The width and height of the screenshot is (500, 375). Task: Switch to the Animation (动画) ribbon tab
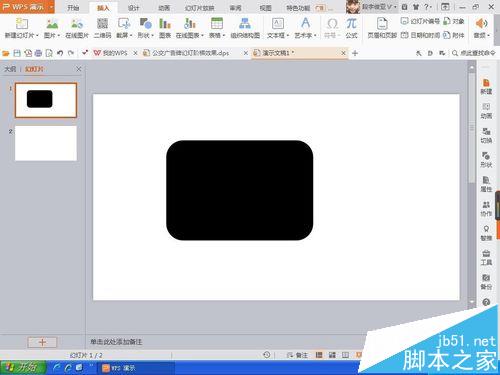pyautogui.click(x=164, y=8)
